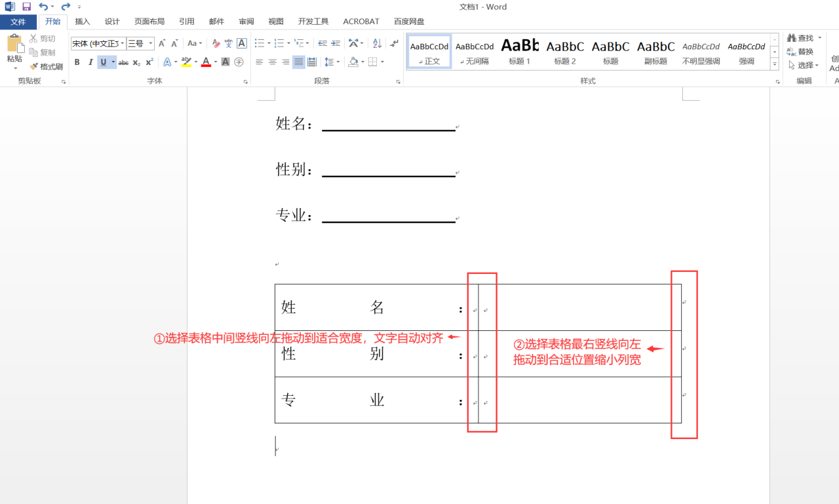839x504 pixels.
Task: Insert enclosed character with the circled 字 icon
Action: (239, 62)
